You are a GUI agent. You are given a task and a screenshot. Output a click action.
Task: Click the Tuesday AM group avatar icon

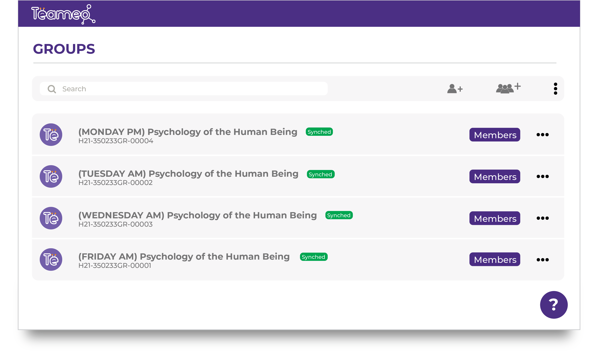click(51, 176)
